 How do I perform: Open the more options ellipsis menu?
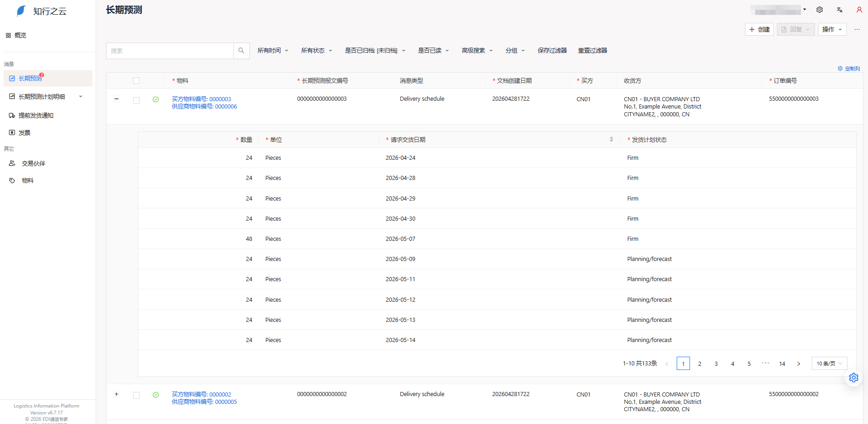(x=857, y=29)
